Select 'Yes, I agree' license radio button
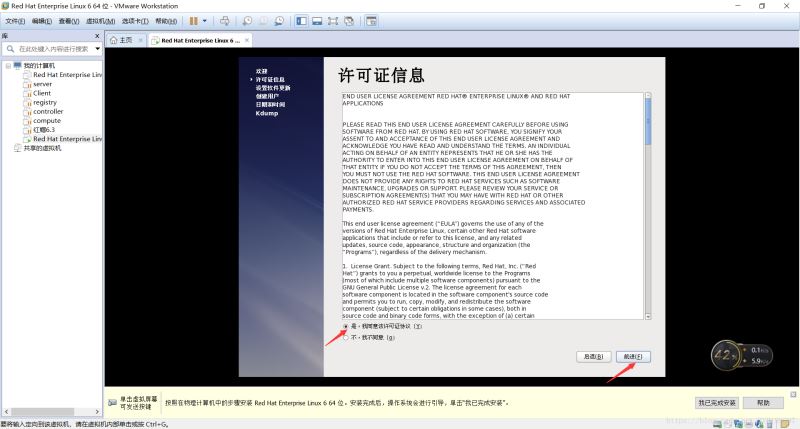 coord(346,326)
